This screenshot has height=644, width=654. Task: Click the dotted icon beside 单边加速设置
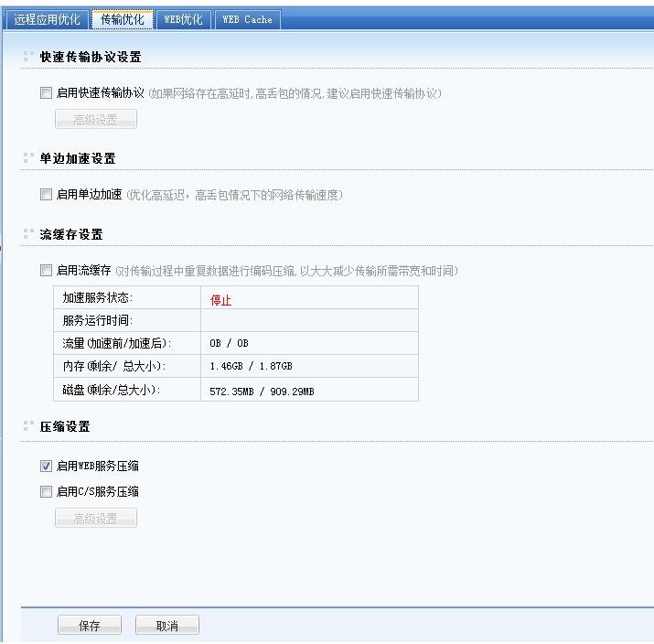pos(28,158)
